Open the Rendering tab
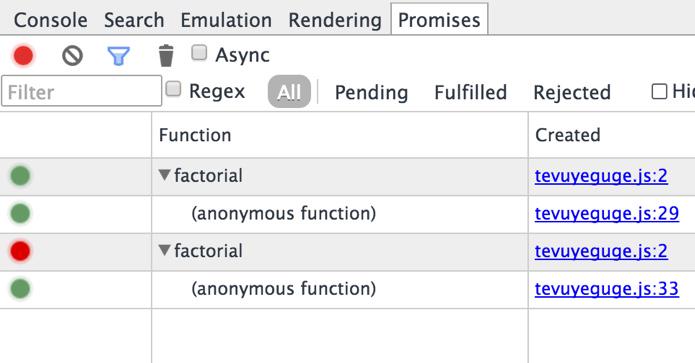This screenshot has height=363, width=695. [335, 20]
